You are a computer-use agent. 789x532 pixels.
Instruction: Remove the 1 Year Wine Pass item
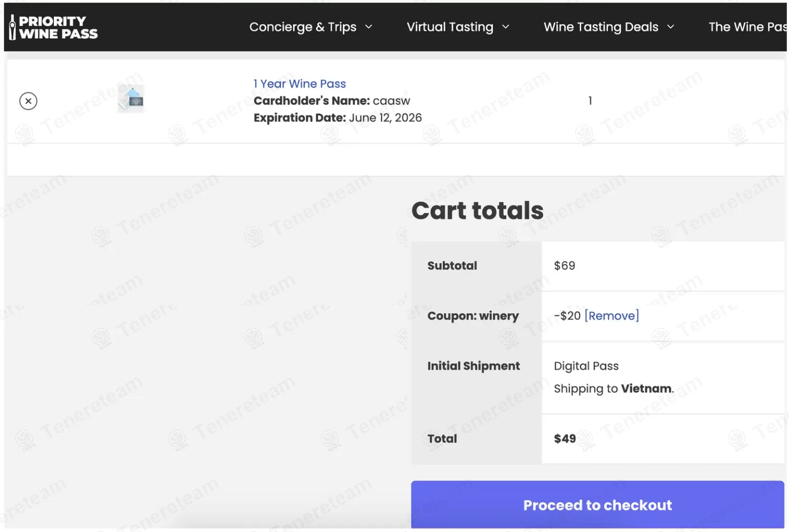29,101
